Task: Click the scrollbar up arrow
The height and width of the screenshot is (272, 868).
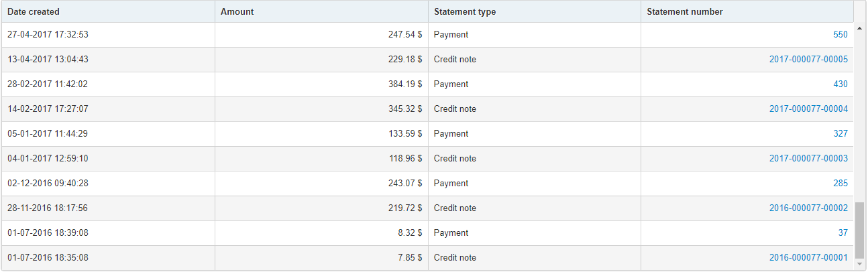Action: (x=860, y=28)
